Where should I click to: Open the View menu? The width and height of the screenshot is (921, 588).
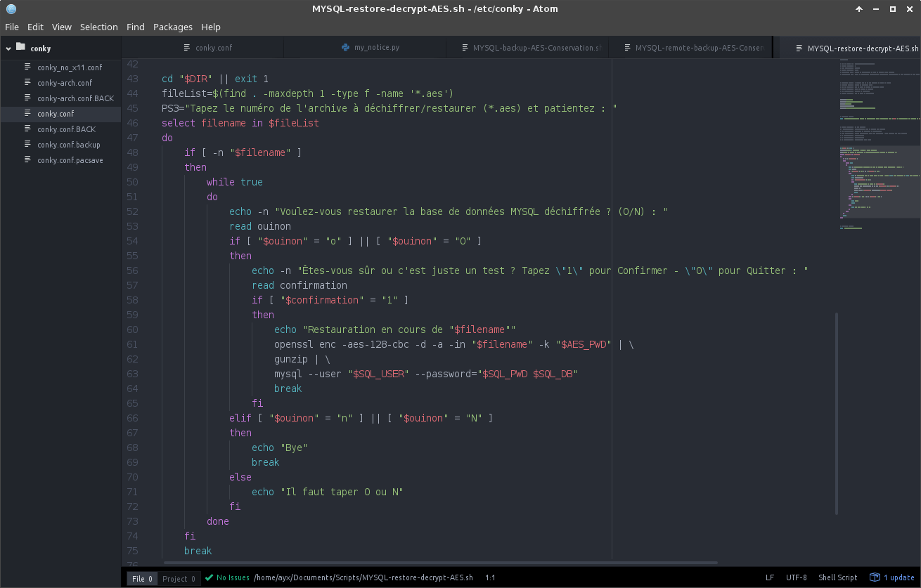(62, 27)
